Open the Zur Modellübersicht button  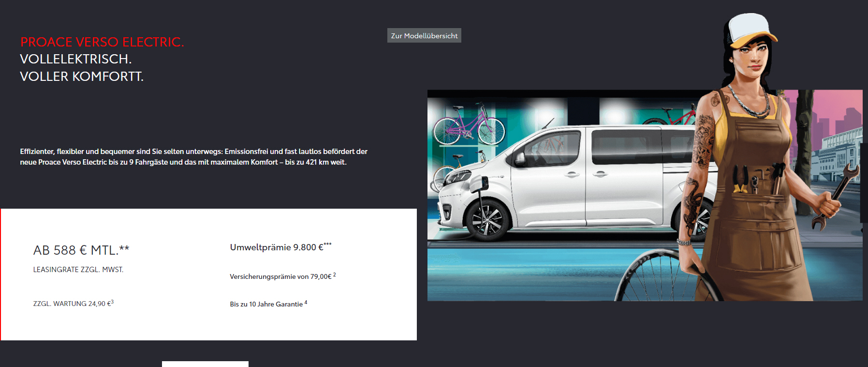424,35
